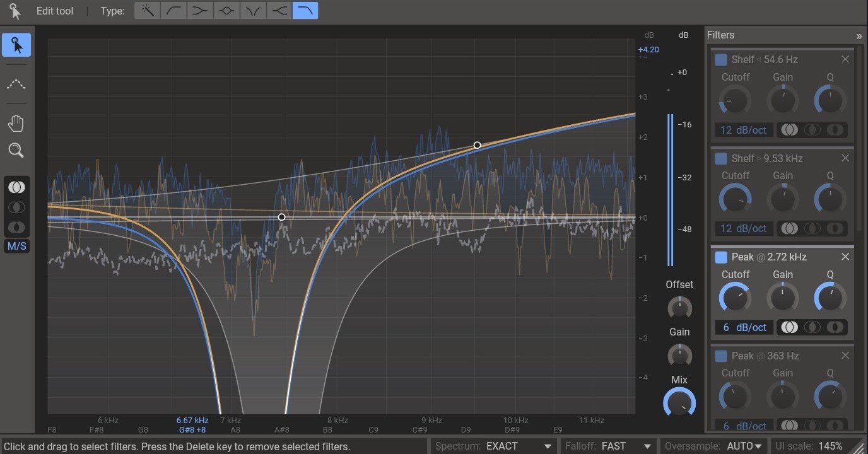The image size is (868, 454).
Task: Click the Edit tool menu label
Action: click(55, 11)
